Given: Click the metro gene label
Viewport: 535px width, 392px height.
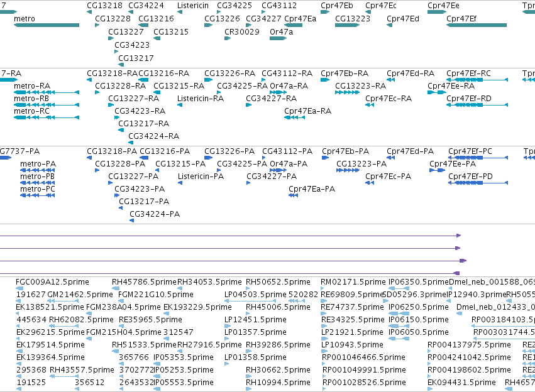Looking at the screenshot, I should [x=25, y=19].
